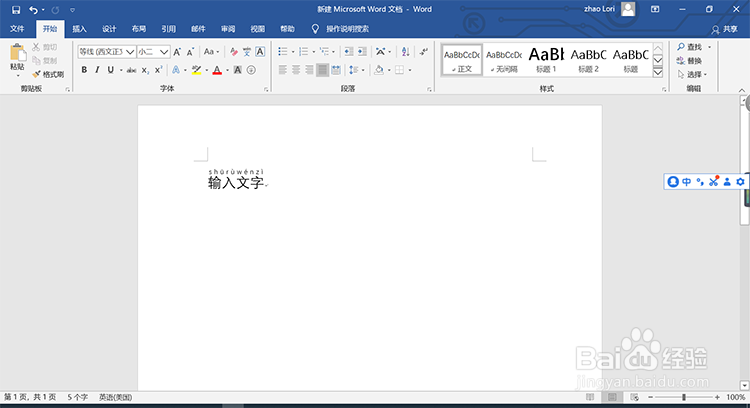Open the enclosed character icon
The height and width of the screenshot is (408, 750).
click(x=251, y=70)
